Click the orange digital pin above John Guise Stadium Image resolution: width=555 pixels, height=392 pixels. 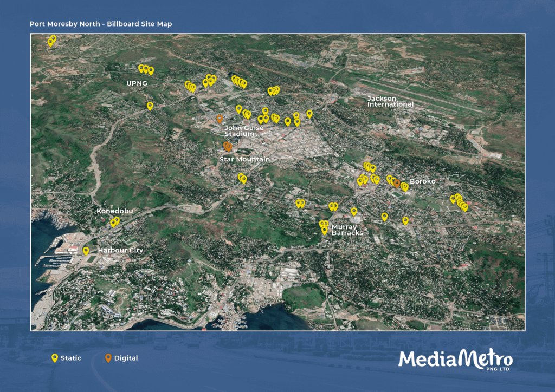tap(220, 119)
